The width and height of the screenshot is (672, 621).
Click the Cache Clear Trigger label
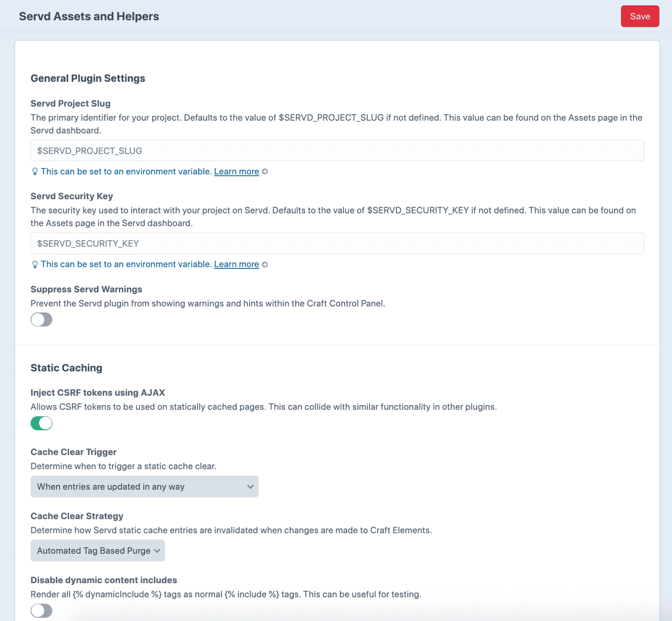point(73,452)
